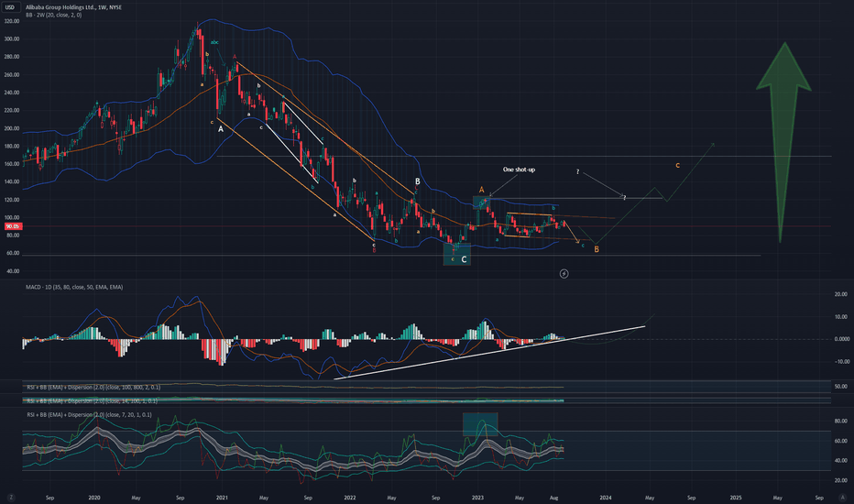Select the RSI + BB legend with close, 7, 20 settings

[89, 414]
